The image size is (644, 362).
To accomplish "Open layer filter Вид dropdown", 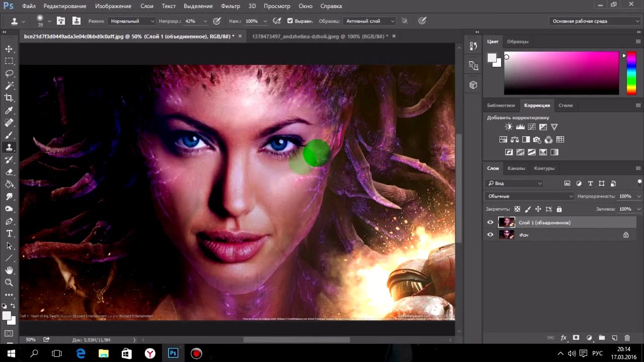I will pyautogui.click(x=514, y=184).
